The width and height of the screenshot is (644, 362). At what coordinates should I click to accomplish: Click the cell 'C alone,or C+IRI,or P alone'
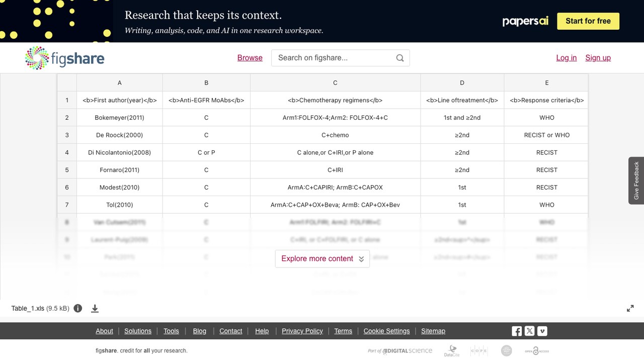336,152
